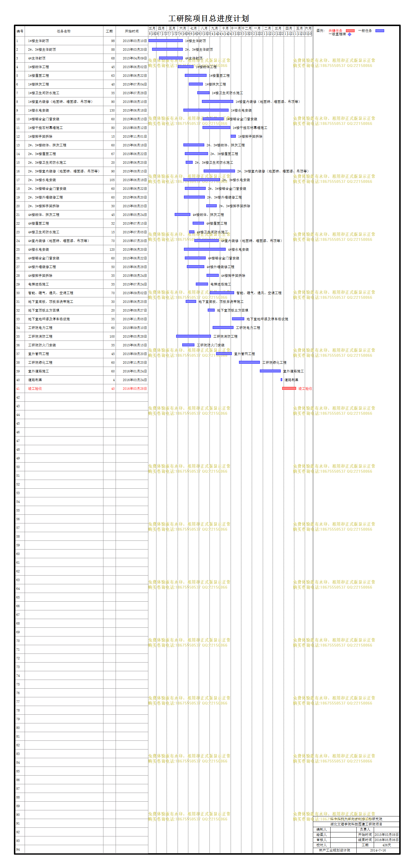Viewport: 414px width, 868px height.
Task: Click the 编号 column header
Action: (20, 31)
